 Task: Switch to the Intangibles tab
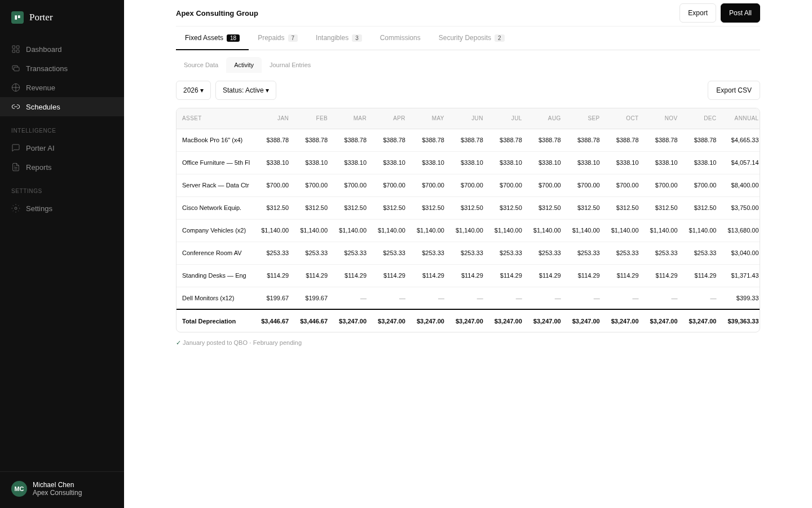coord(333,38)
